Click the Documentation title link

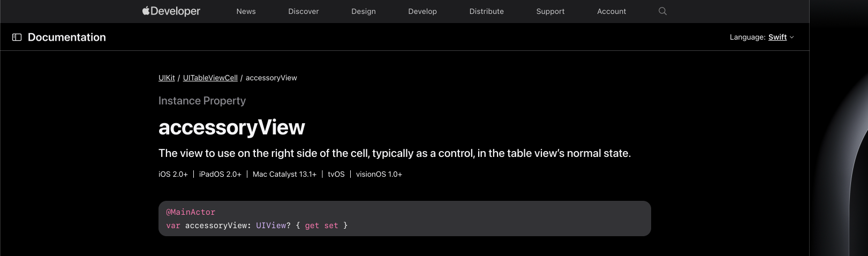click(67, 37)
